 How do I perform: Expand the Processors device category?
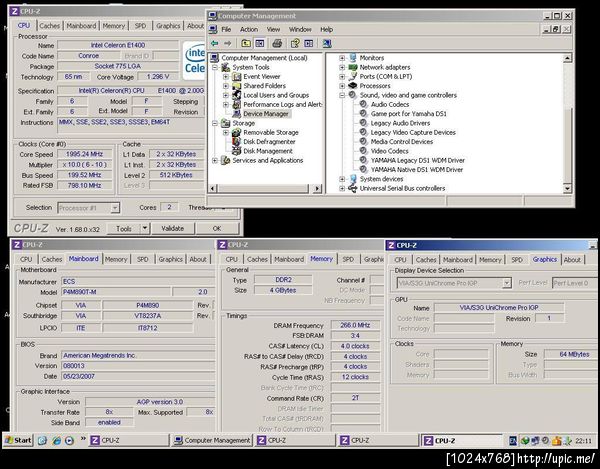(342, 86)
